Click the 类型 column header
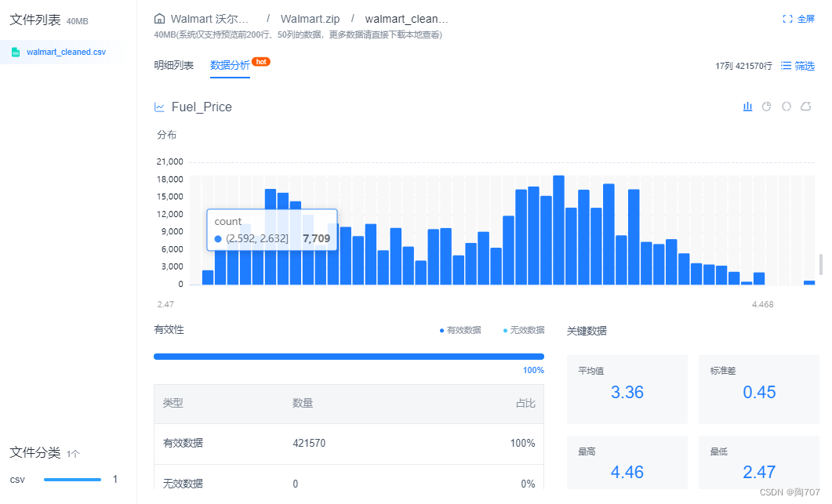This screenshot has width=832, height=504. (173, 403)
